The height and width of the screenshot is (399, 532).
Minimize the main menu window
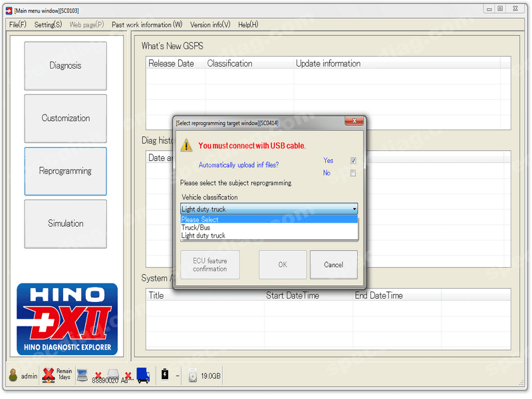pos(489,9)
